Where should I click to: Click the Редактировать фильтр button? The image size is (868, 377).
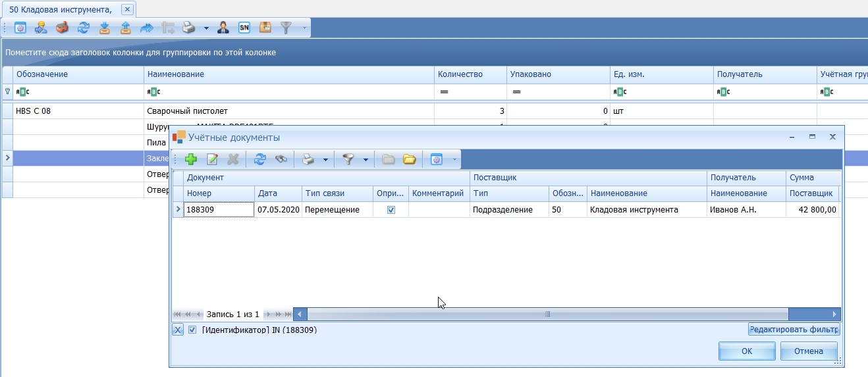click(794, 330)
